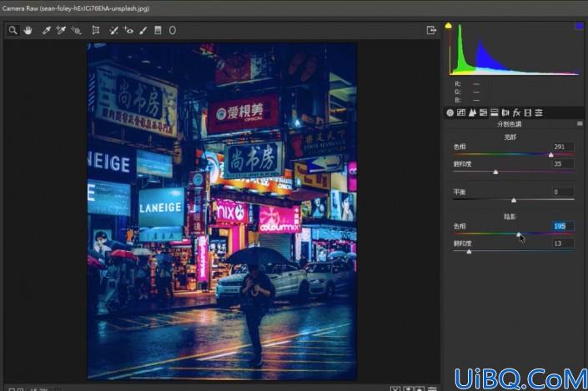Click the Highlights 饱和度 saturation label

click(462, 164)
